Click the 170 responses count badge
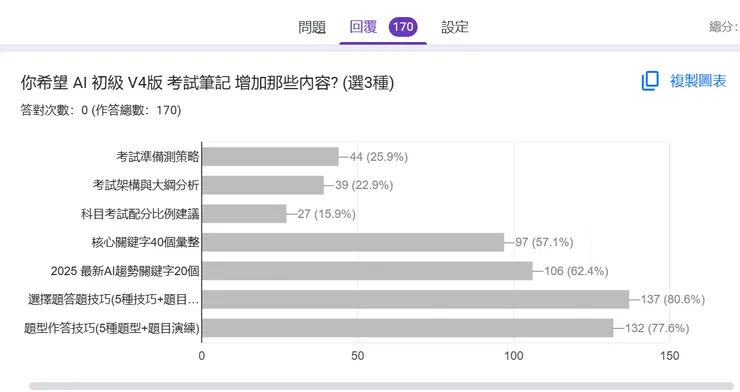This screenshot has height=392, width=740. pos(403,26)
